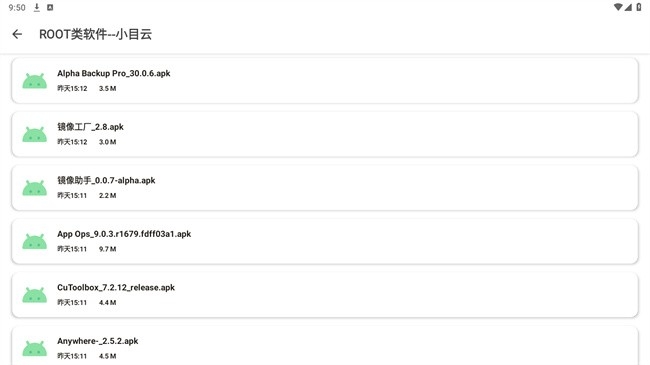Tap the ROOT类软件--小目云 page title

click(95, 34)
